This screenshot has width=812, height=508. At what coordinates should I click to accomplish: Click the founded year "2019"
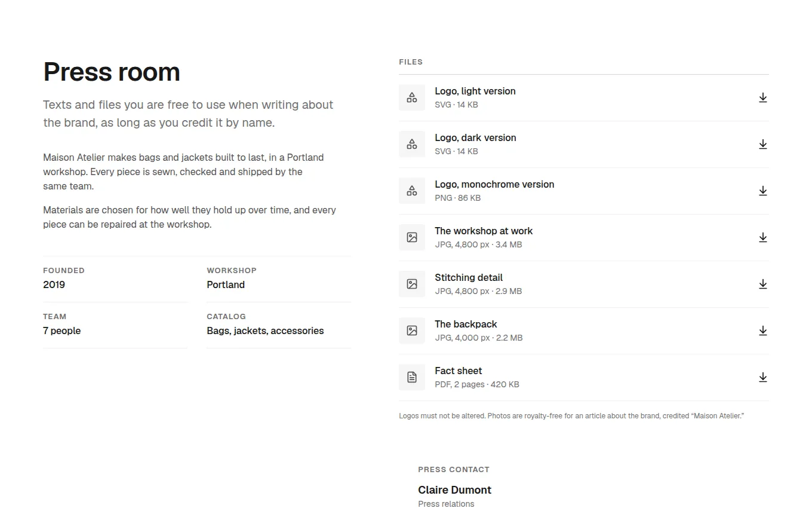coord(54,285)
